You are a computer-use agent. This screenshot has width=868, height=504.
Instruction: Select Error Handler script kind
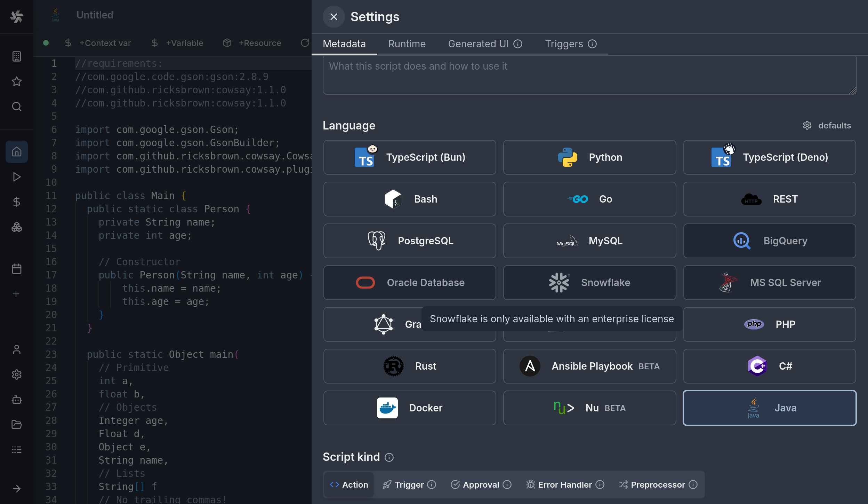coord(564,485)
